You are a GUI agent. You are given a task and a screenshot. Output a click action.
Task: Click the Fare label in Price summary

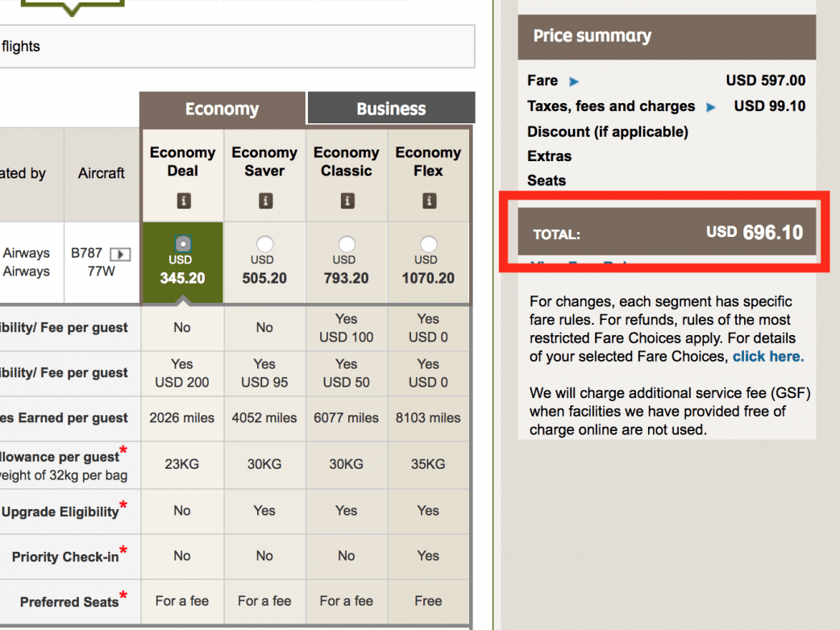click(543, 81)
